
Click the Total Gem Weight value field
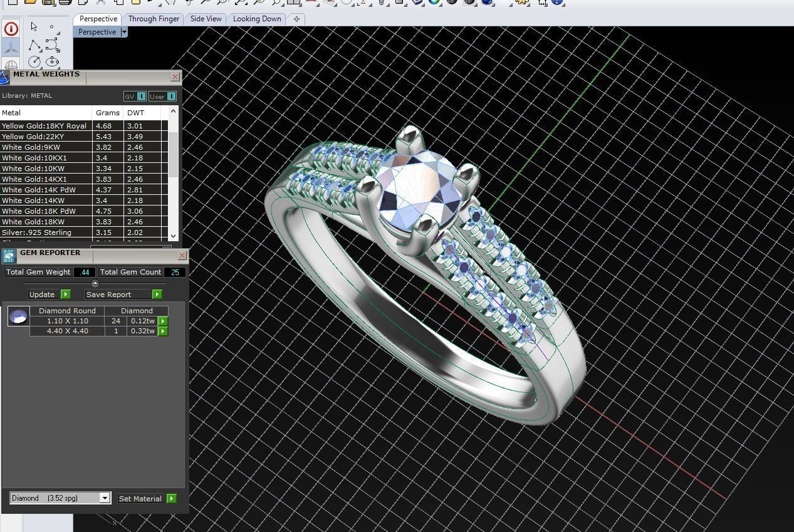coord(84,272)
